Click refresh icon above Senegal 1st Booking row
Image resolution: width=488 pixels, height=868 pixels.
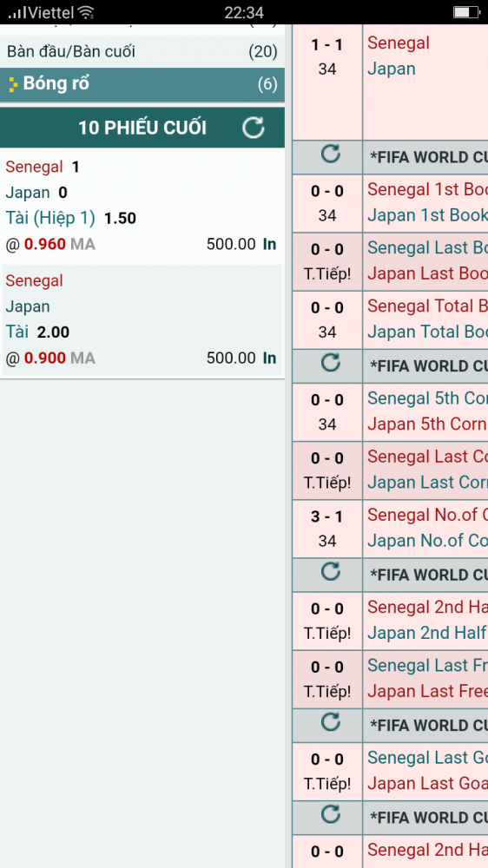point(331,154)
